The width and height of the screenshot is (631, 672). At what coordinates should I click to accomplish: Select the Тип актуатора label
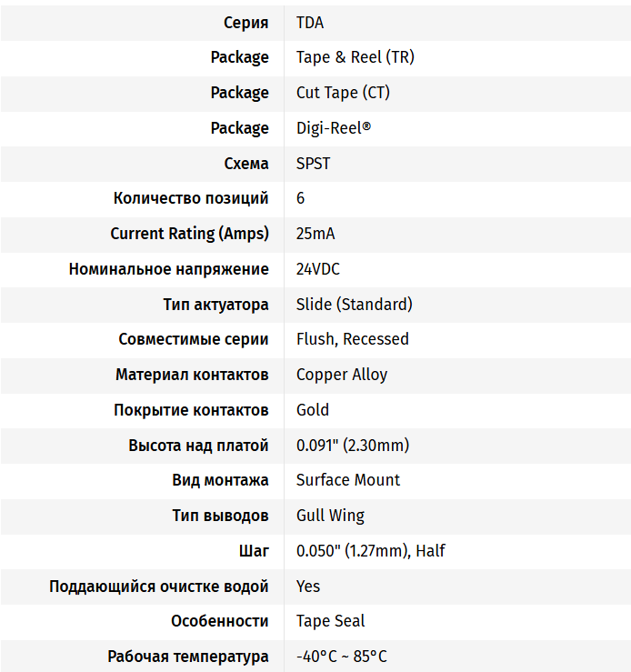[215, 304]
